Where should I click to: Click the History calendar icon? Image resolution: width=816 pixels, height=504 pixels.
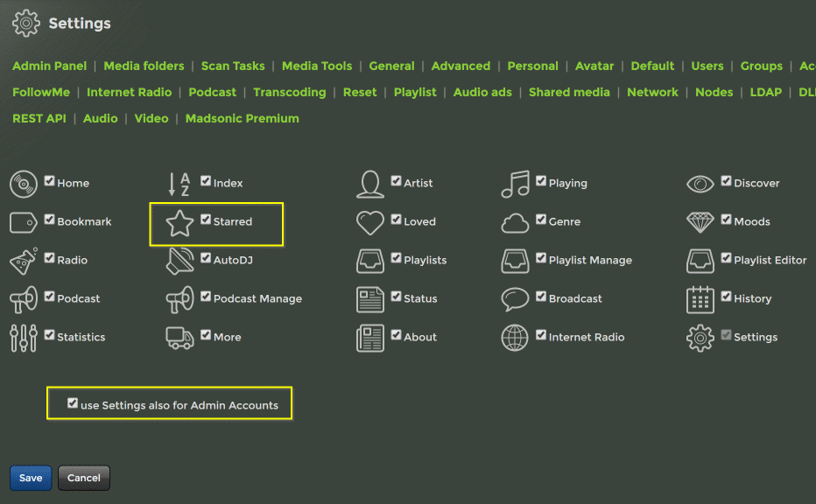(700, 299)
